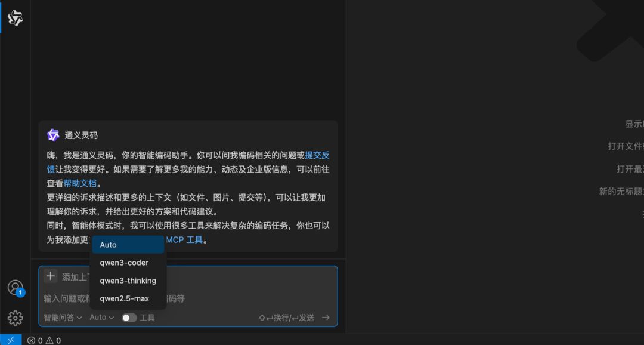The height and width of the screenshot is (345, 644).
Task: Click the add context plus icon
Action: (x=51, y=276)
